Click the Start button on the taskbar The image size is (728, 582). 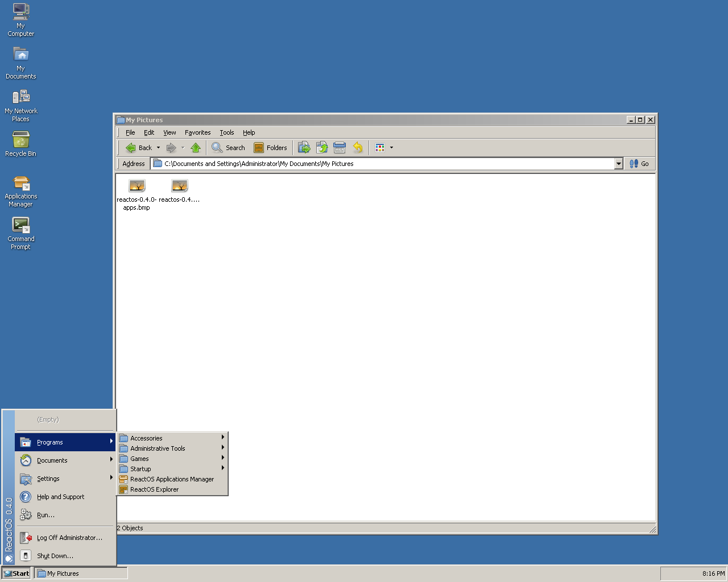pos(16,573)
